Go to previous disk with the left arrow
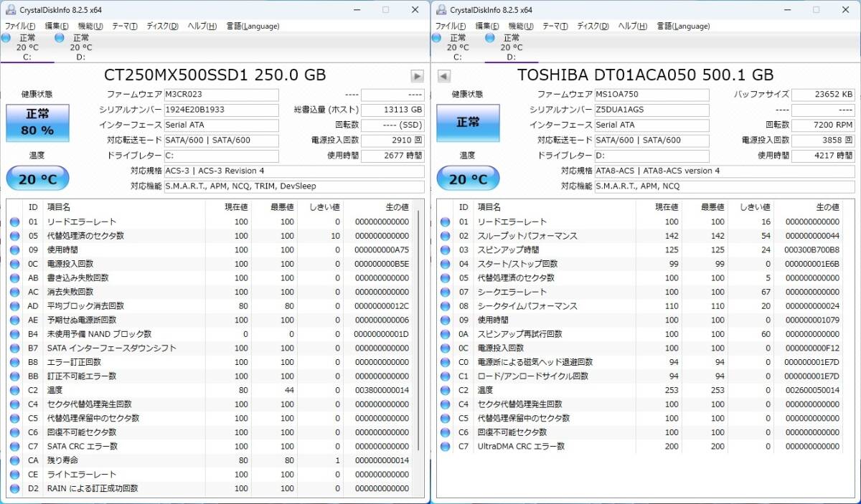The width and height of the screenshot is (861, 504). pyautogui.click(x=443, y=76)
